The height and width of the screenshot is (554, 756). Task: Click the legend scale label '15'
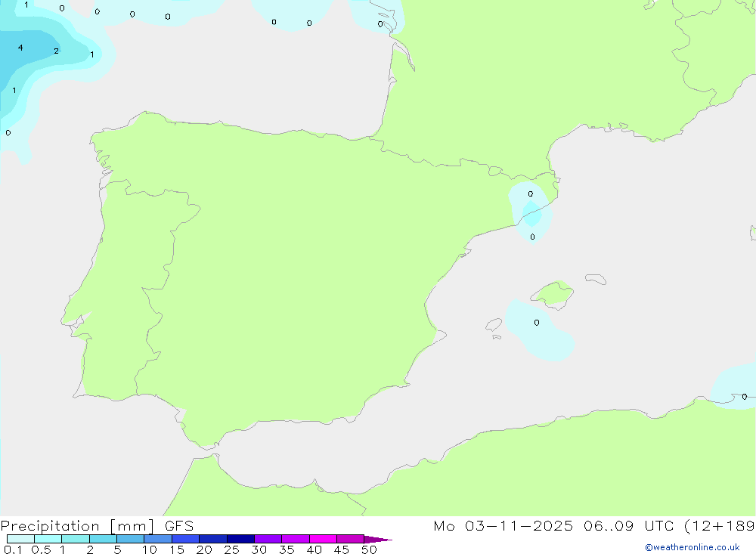[x=177, y=549]
